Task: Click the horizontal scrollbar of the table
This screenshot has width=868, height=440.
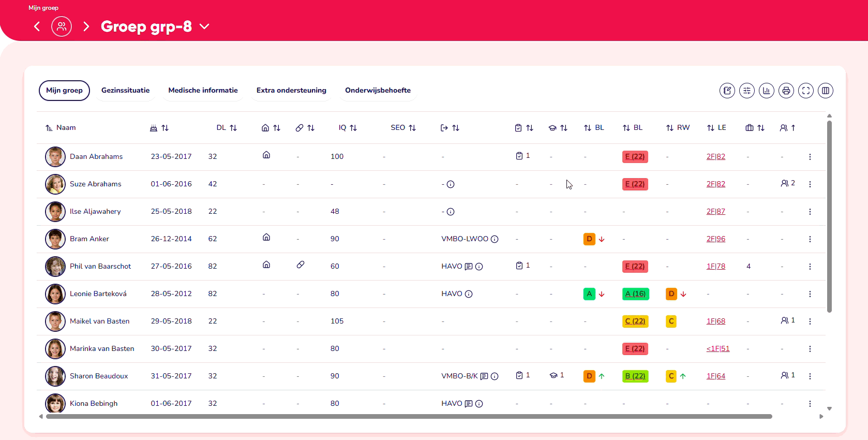Action: [x=409, y=416]
